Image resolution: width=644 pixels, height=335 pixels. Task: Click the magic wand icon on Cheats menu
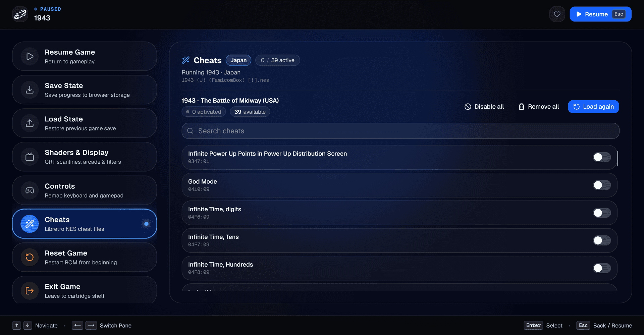(x=30, y=224)
